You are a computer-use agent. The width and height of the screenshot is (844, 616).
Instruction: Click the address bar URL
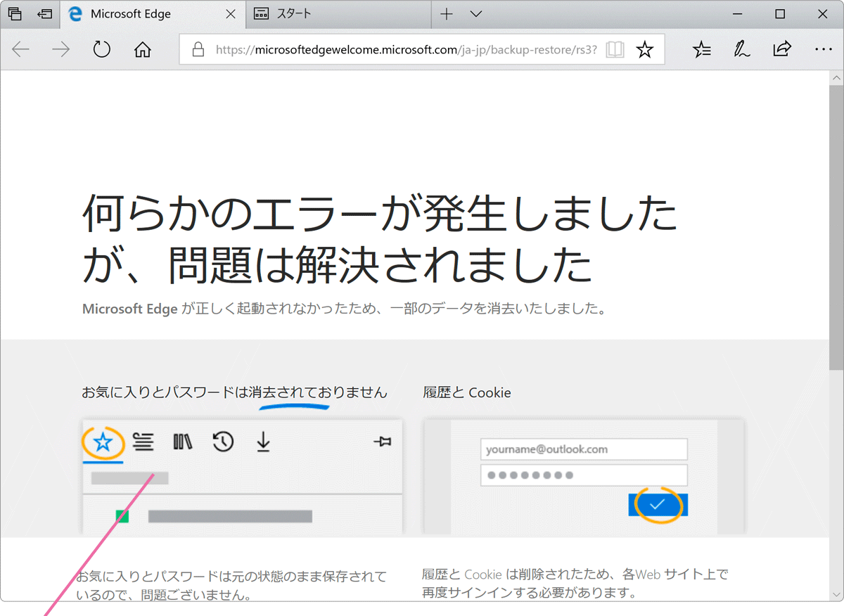coord(407,50)
